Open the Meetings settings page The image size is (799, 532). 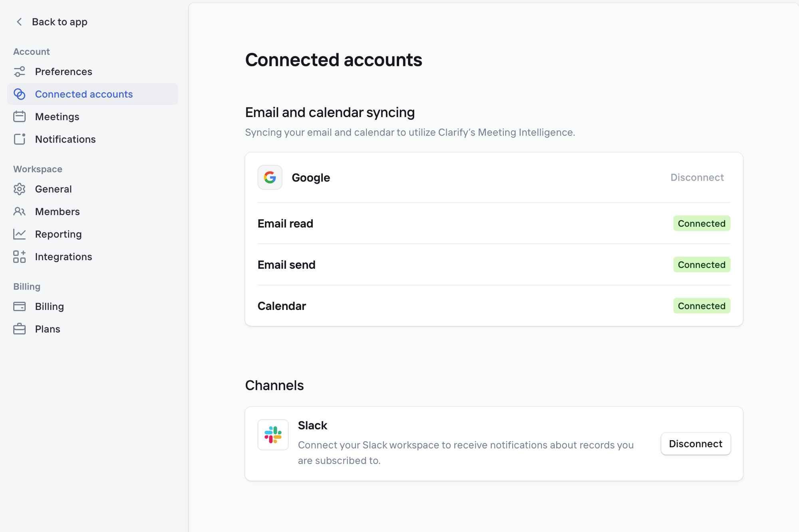coord(57,117)
